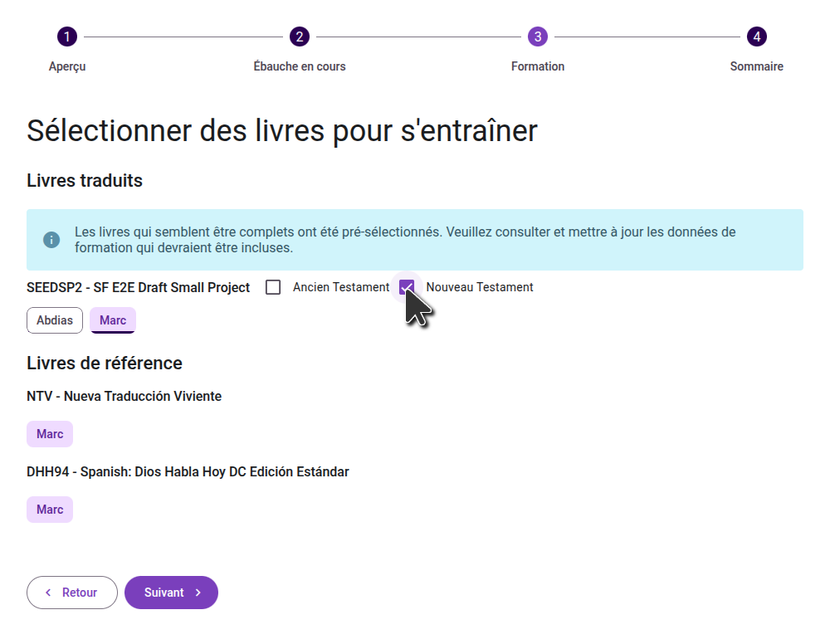Deselect the Marc chip under SEEDSP2
830x644 pixels.
tap(113, 320)
